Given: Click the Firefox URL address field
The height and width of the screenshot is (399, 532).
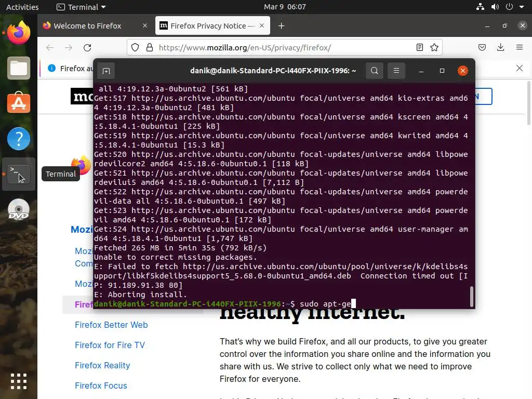Looking at the screenshot, I should [285, 47].
